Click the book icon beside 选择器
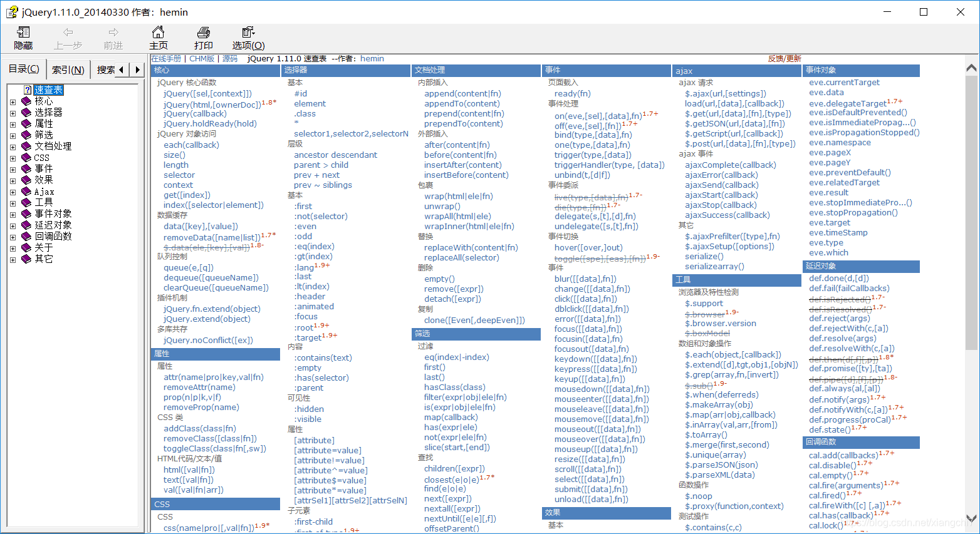Image resolution: width=980 pixels, height=534 pixels. tap(26, 113)
